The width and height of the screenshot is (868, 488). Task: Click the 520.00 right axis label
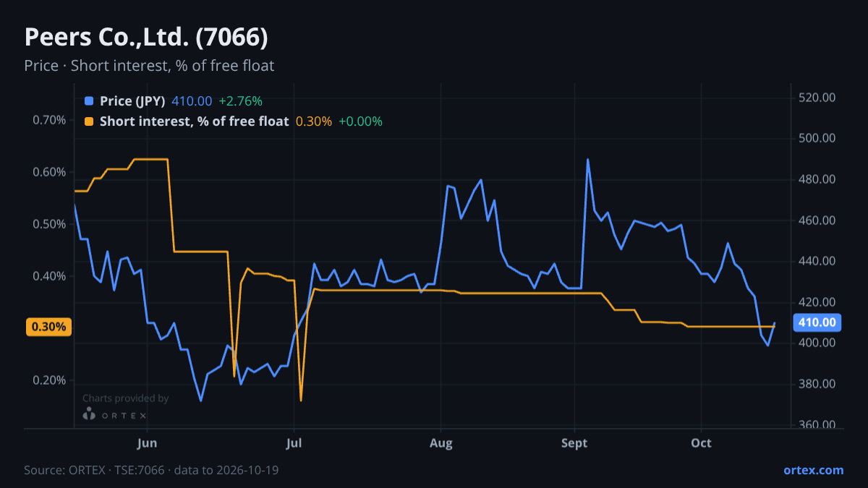tap(817, 98)
